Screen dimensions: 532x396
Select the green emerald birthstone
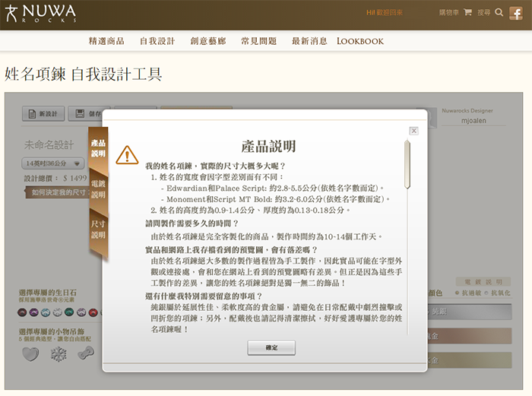click(x=69, y=312)
